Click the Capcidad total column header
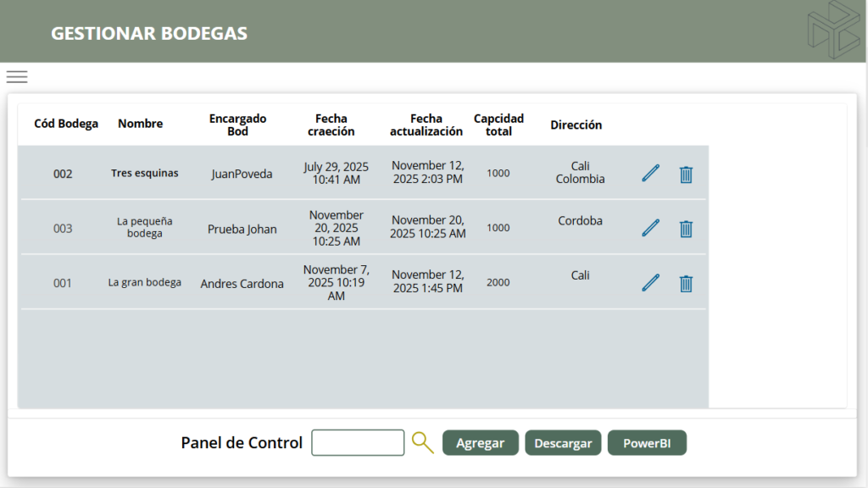Image resolution: width=868 pixels, height=488 pixels. pyautogui.click(x=498, y=125)
